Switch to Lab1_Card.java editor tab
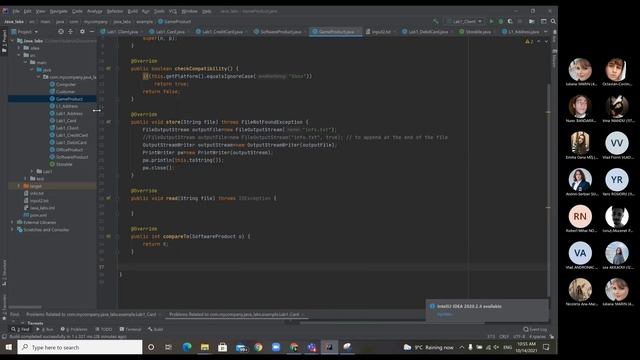Image resolution: width=640 pixels, height=360 pixels. 169,31
